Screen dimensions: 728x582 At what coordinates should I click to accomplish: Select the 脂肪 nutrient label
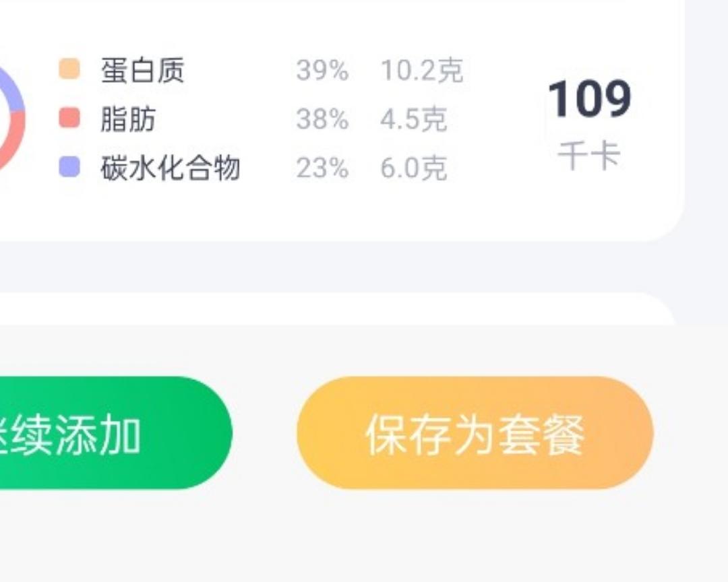[x=128, y=119]
